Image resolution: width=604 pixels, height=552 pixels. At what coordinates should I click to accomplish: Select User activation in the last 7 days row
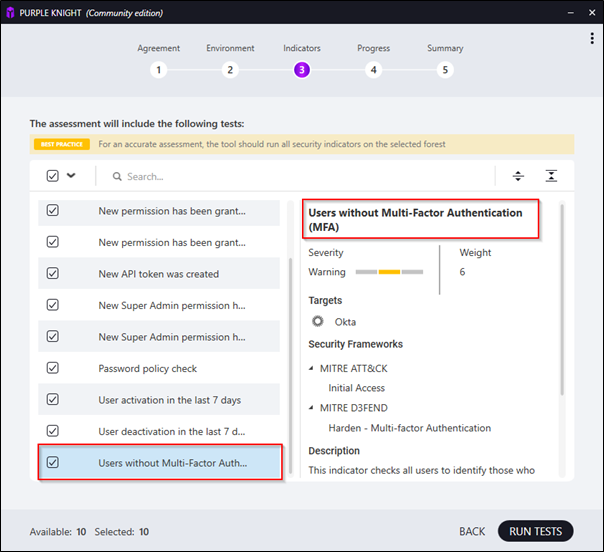point(159,399)
